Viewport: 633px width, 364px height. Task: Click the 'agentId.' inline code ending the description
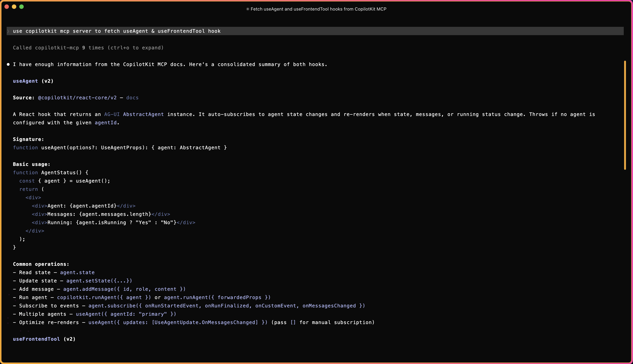pyautogui.click(x=107, y=123)
